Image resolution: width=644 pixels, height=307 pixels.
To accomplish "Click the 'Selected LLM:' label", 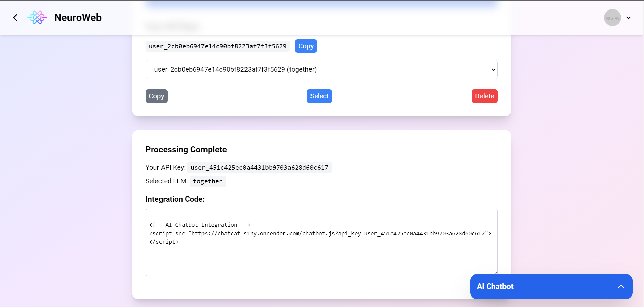I will click(167, 181).
